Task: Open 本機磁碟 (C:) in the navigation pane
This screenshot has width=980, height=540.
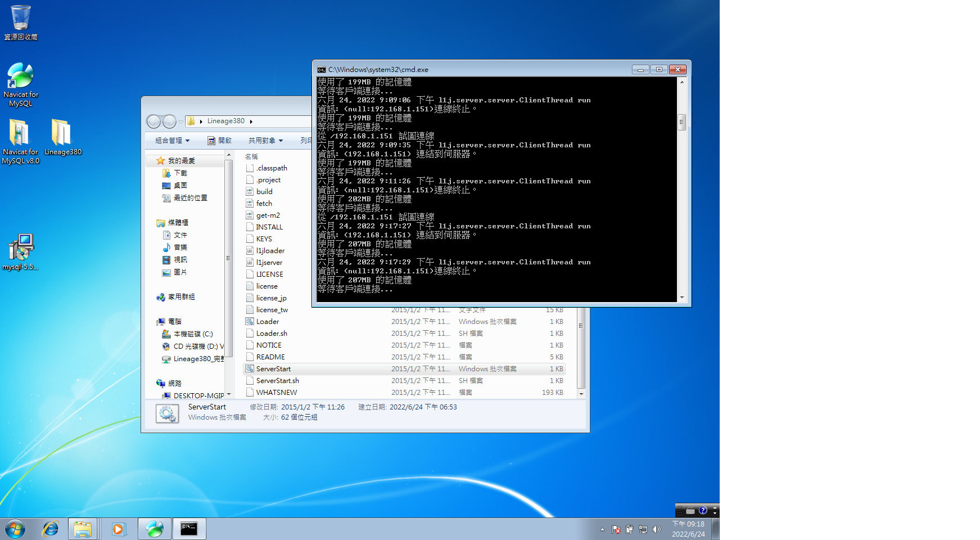Action: point(187,334)
